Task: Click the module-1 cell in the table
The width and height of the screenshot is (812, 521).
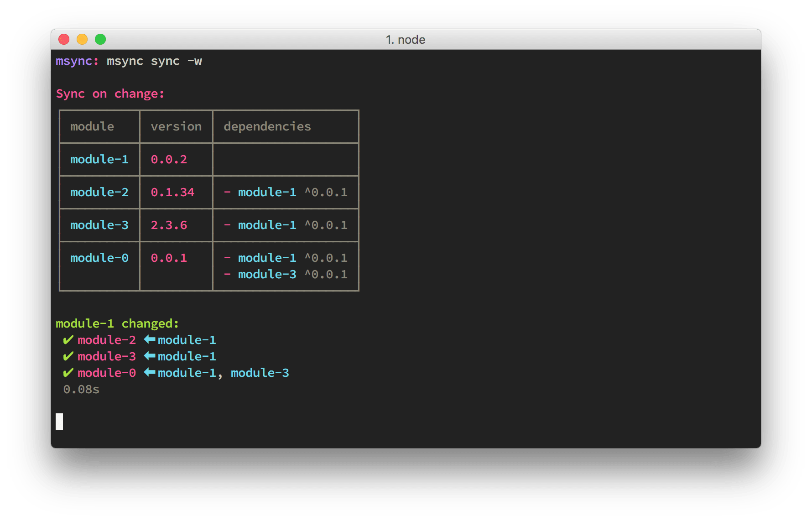Action: click(99, 159)
